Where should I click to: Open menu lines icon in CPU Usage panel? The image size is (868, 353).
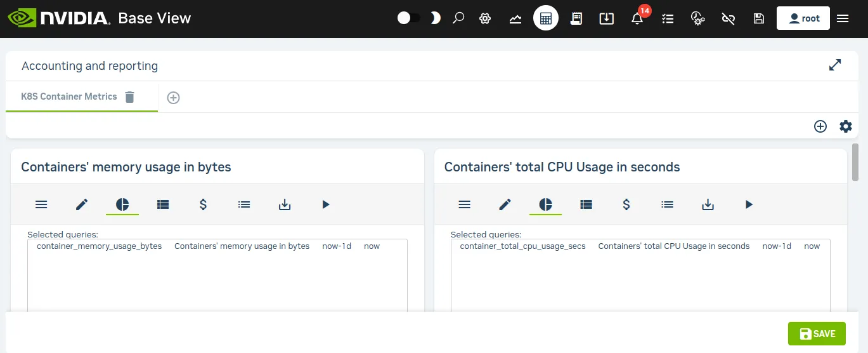click(464, 204)
